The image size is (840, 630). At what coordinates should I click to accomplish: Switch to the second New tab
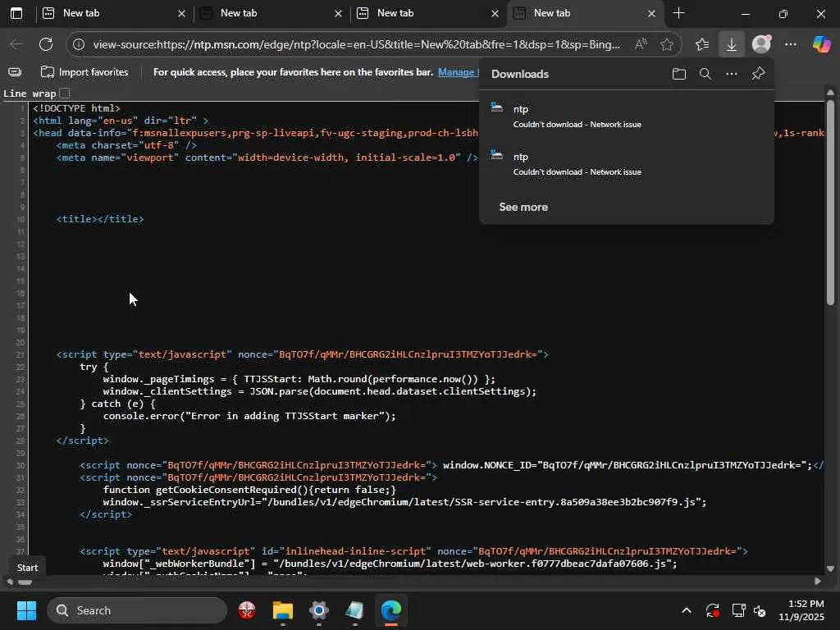(x=271, y=13)
